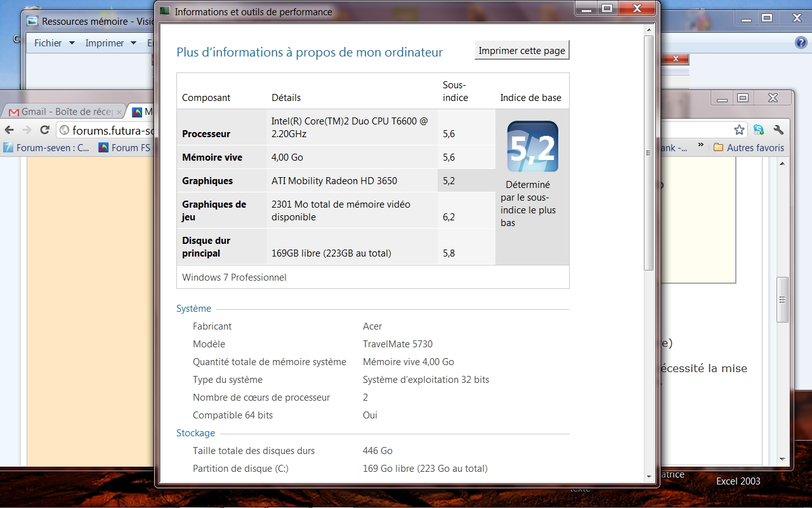Image resolution: width=812 pixels, height=508 pixels.
Task: Open the Chrome wrench menu
Action: pyautogui.click(x=779, y=130)
